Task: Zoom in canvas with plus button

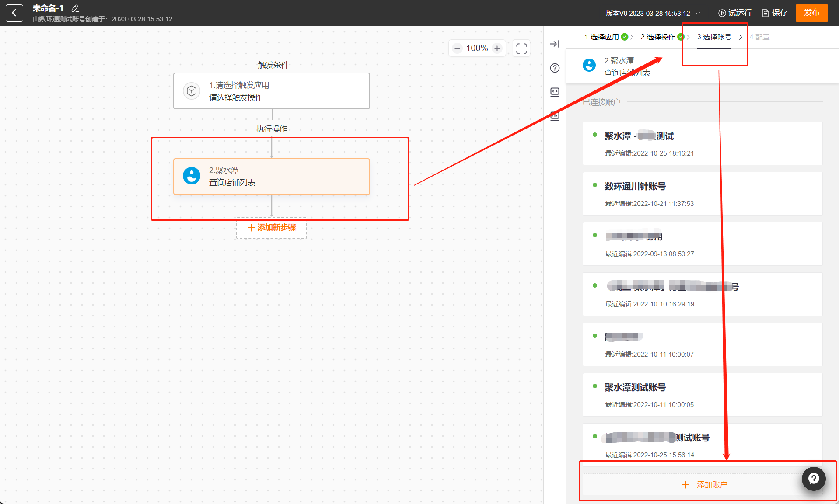Action: (497, 49)
